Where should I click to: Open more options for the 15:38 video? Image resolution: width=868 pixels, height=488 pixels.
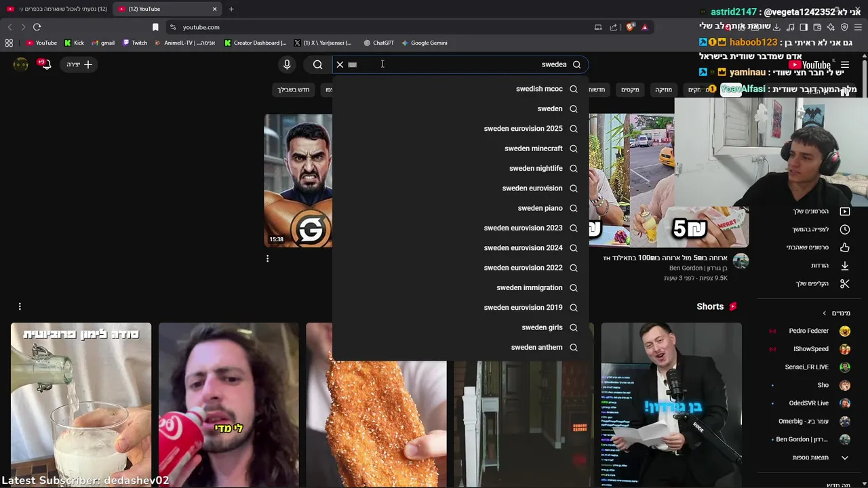click(267, 259)
